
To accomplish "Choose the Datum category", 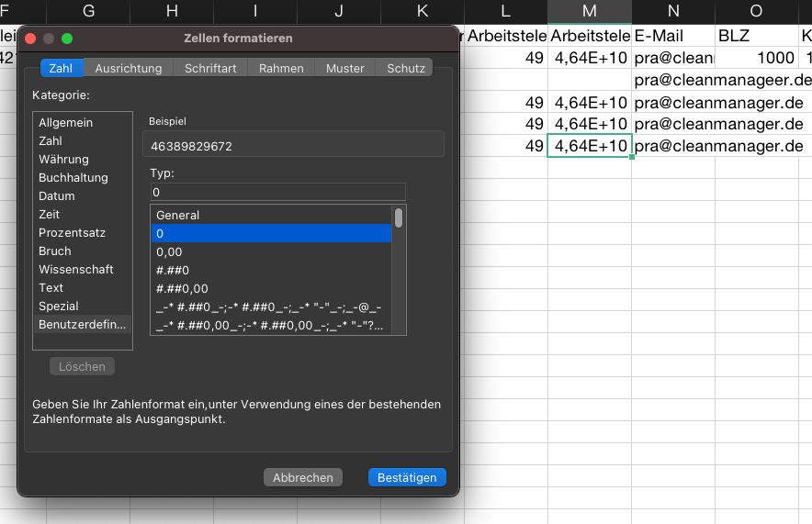I will pos(57,196).
